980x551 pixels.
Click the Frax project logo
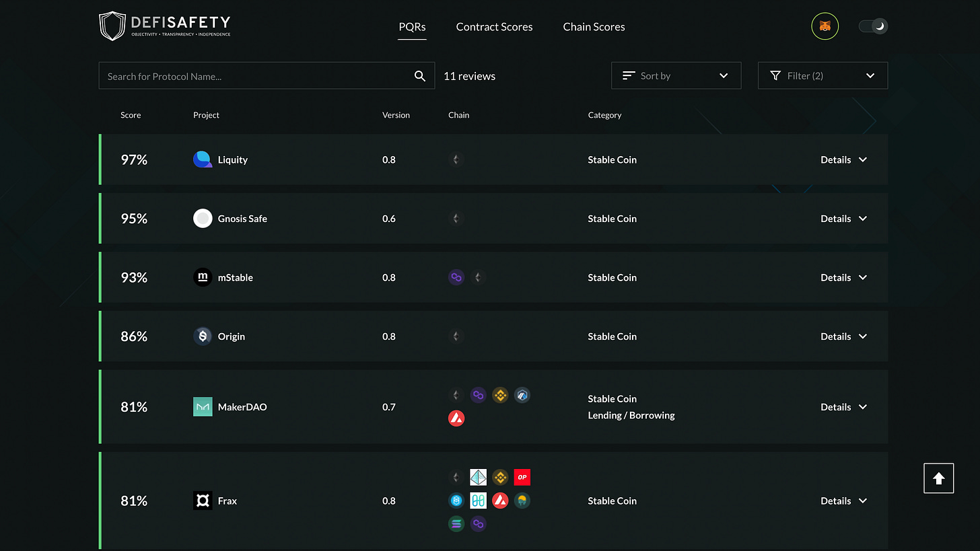click(203, 501)
